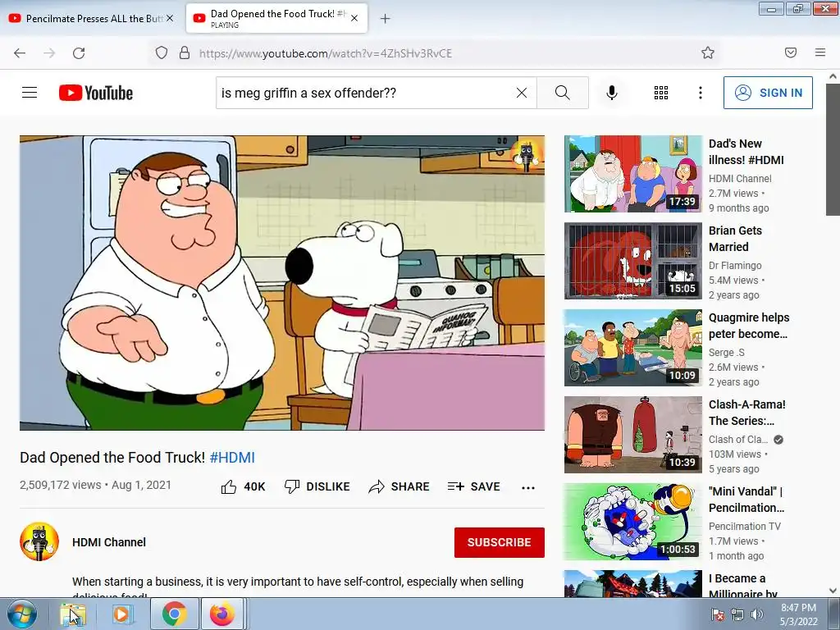Viewport: 840px width, 630px height.
Task: Click the DISLIKE button
Action: pyautogui.click(x=317, y=486)
